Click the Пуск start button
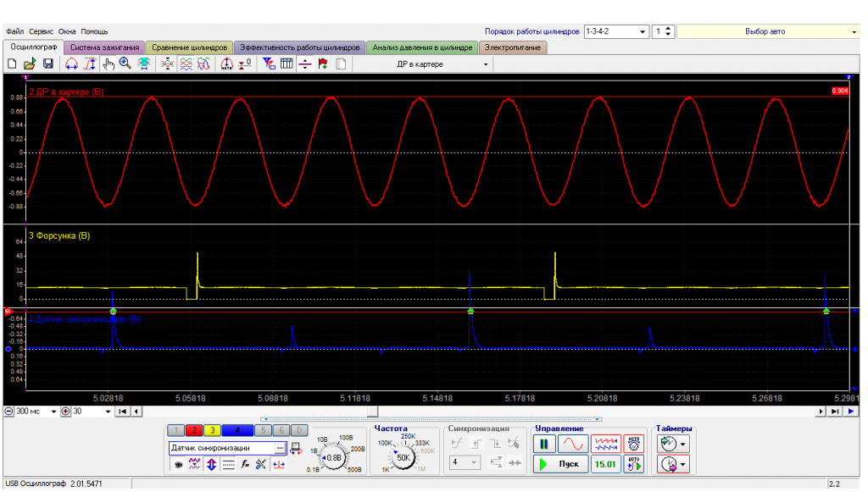Screen dimensions: 868x492 click(561, 464)
